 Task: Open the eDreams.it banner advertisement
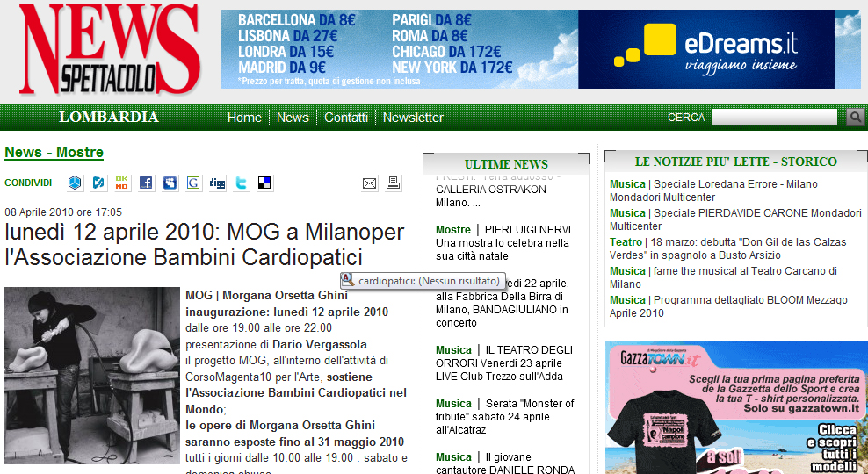pos(541,49)
